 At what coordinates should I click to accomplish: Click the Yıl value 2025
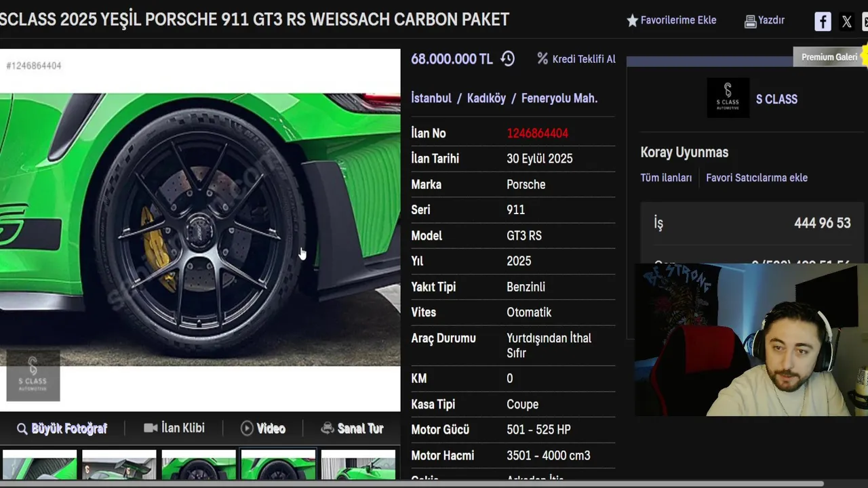click(x=519, y=261)
